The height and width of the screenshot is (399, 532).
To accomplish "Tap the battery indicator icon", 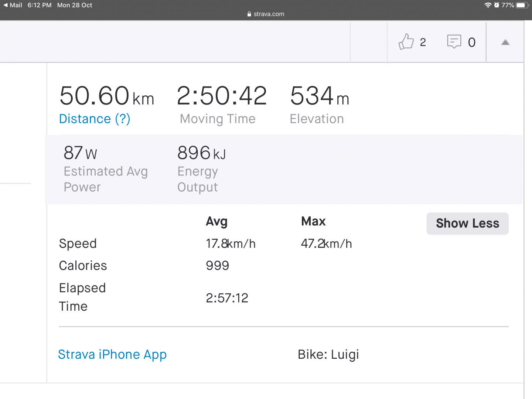I will 522,5.
